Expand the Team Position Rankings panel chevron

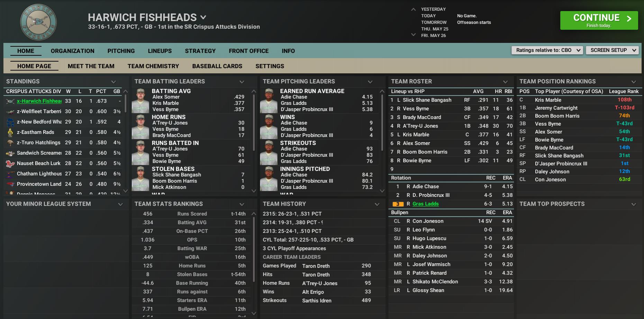[634, 82]
